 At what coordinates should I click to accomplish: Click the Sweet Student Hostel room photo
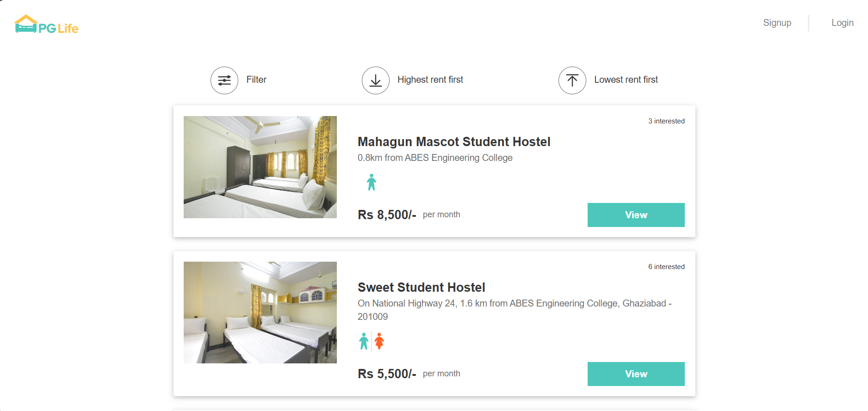click(260, 313)
